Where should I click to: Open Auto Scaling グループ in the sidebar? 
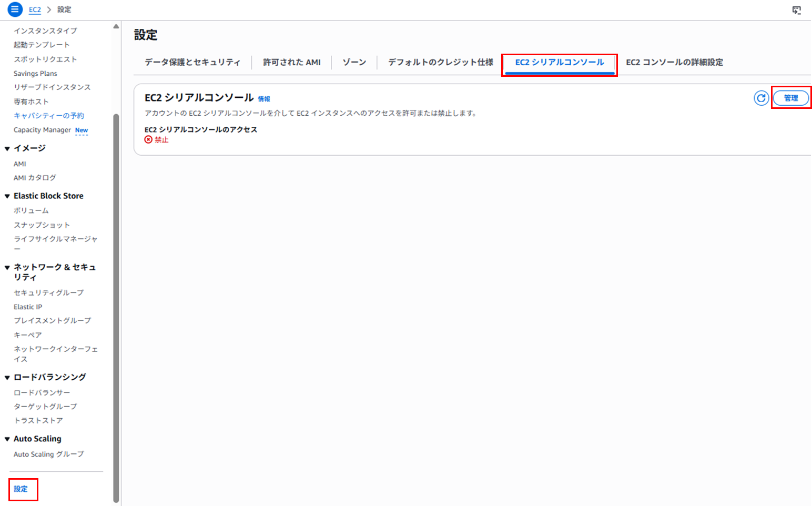[48, 454]
